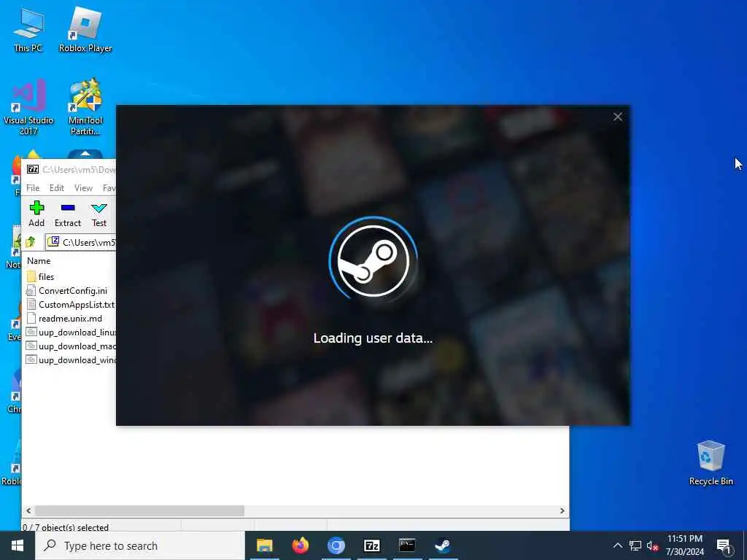
Task: Open the View menu in 7-Zip
Action: 83,188
